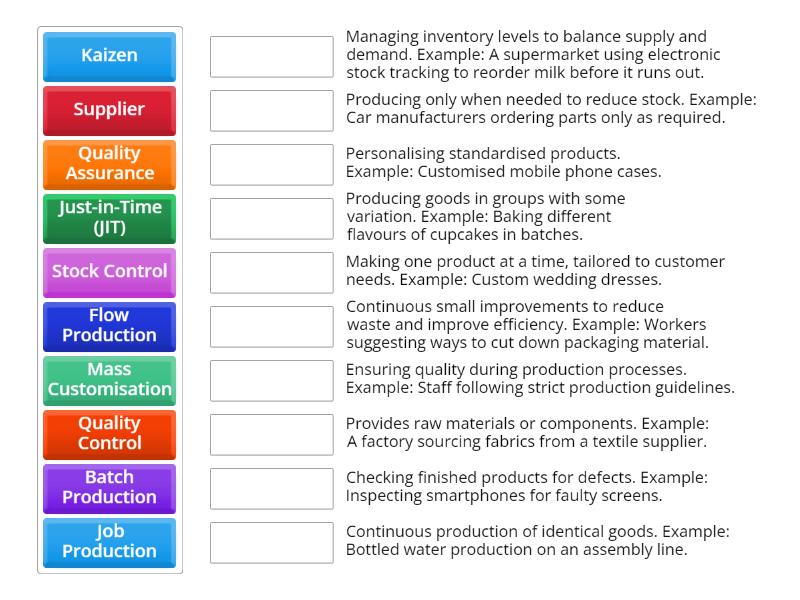This screenshot has height=600, width=800.
Task: Select the Batch Production tile
Action: [109, 488]
